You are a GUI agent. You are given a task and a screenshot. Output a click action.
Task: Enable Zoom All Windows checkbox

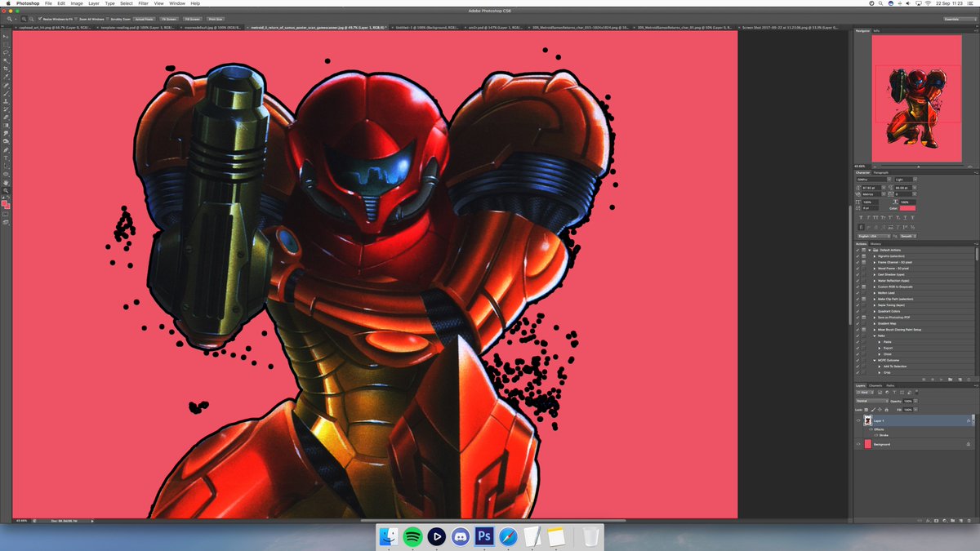76,19
